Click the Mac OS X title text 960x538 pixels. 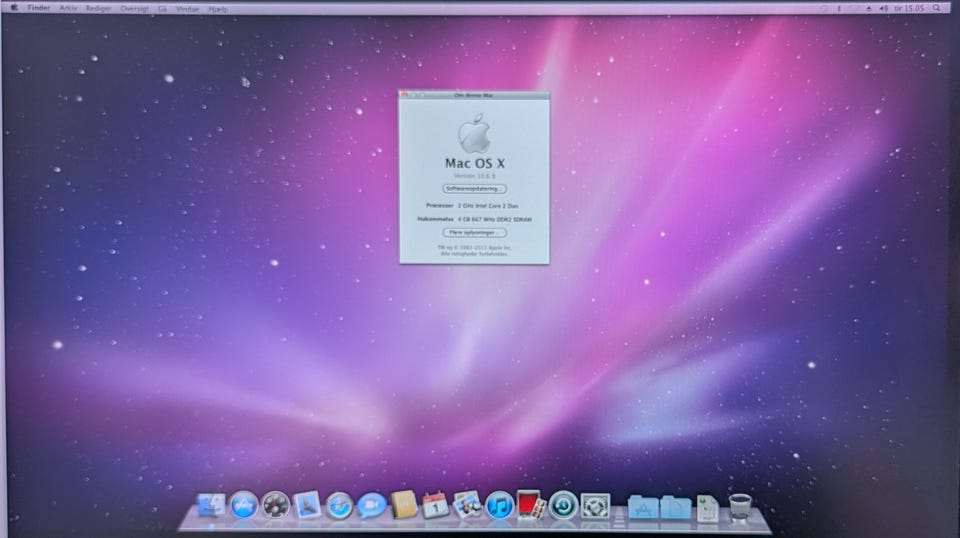(474, 163)
